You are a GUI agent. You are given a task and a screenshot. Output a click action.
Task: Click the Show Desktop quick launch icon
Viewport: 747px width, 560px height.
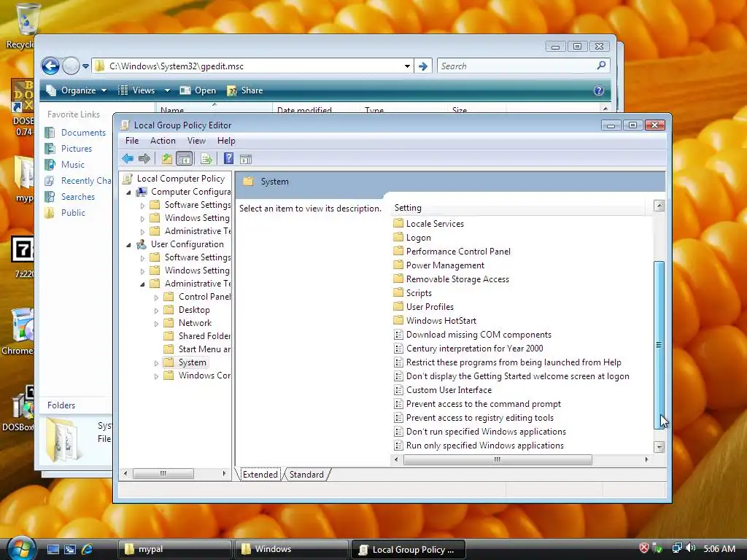click(53, 549)
